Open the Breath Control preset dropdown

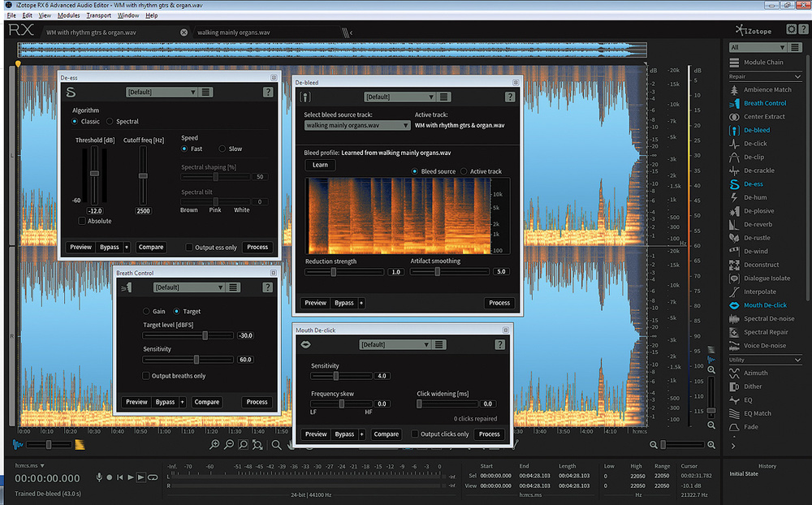point(189,287)
